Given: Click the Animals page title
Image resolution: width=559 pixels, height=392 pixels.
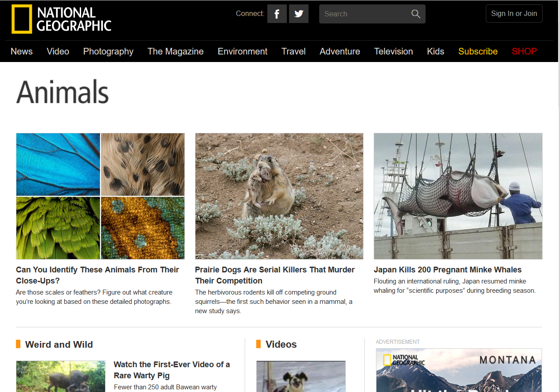Looking at the screenshot, I should pos(63,92).
